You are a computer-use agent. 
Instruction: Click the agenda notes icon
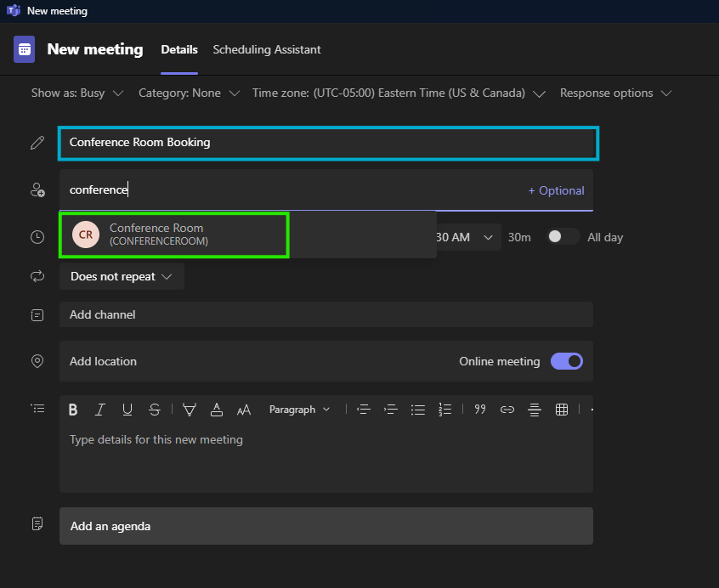(37, 523)
